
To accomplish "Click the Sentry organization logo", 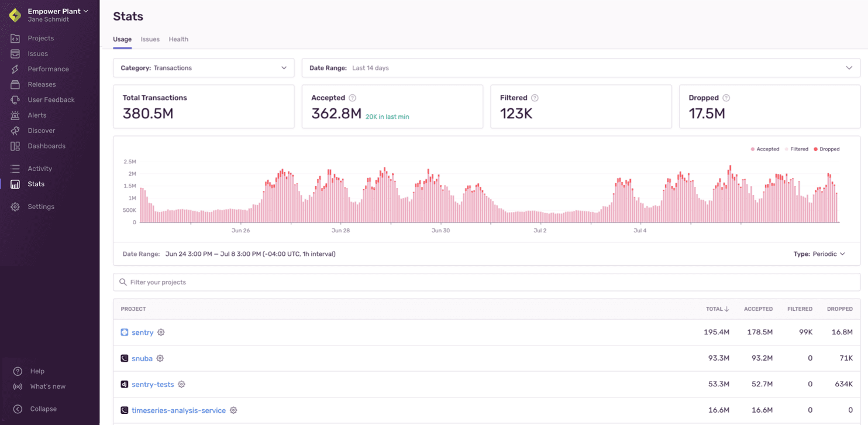I will pos(15,15).
